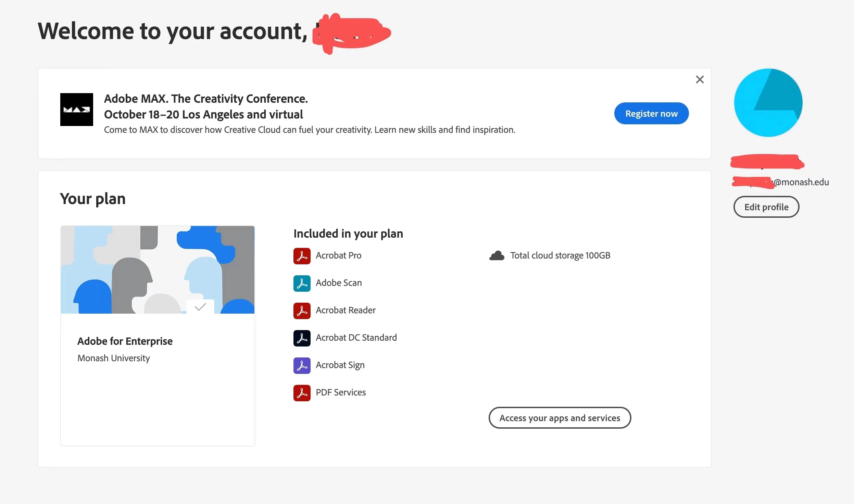This screenshot has width=854, height=504.
Task: Click Access your apps and services
Action: (560, 418)
